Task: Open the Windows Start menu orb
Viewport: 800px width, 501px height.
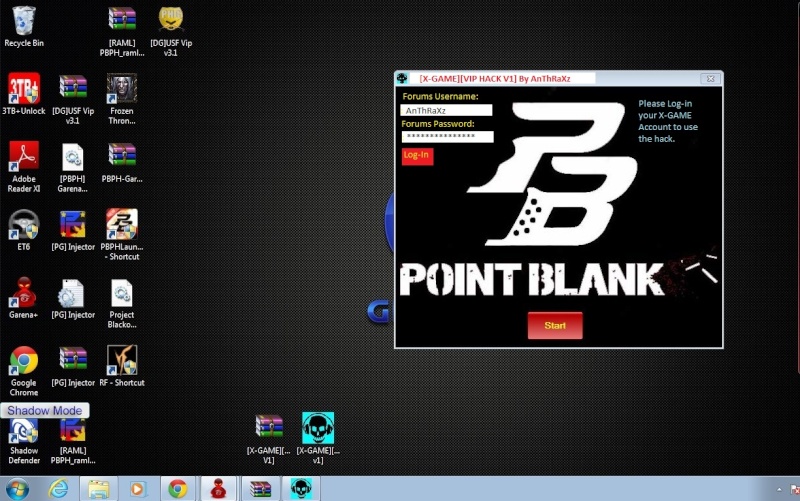Action: 17,489
